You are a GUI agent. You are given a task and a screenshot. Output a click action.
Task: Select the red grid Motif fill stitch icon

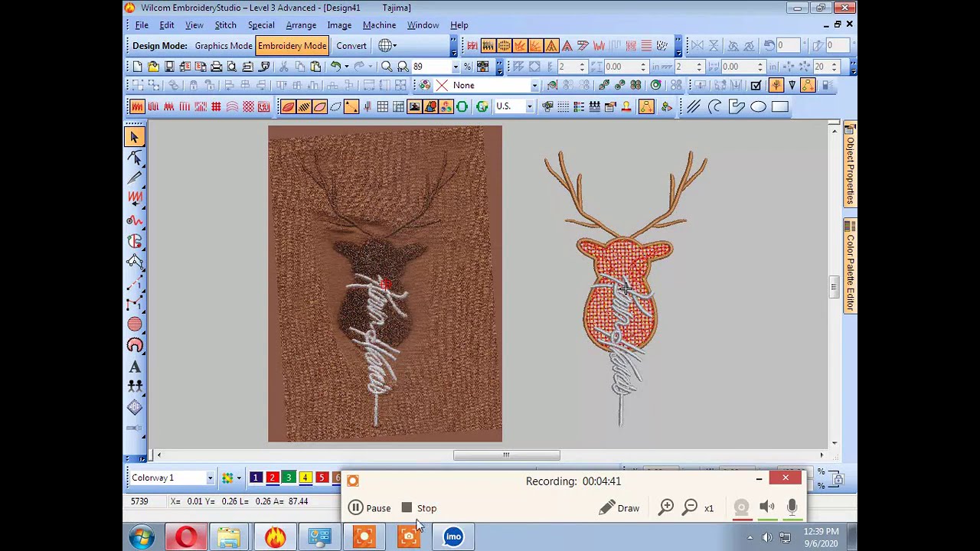[x=216, y=106]
